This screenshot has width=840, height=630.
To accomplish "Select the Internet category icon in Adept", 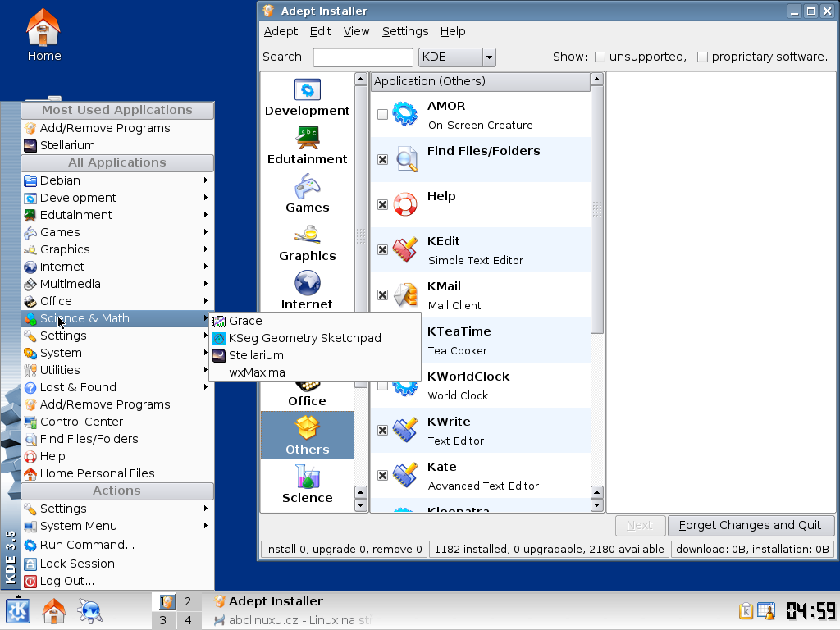I will tap(308, 283).
